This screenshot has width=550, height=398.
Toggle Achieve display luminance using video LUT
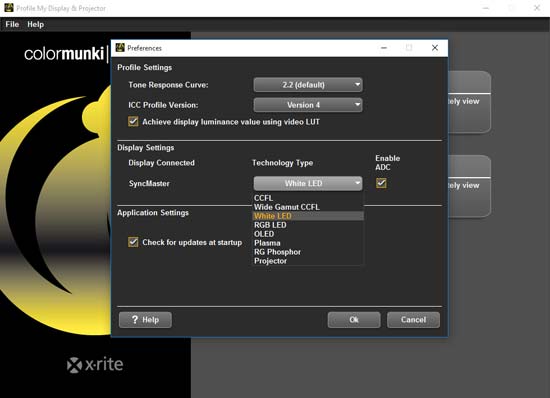[133, 122]
